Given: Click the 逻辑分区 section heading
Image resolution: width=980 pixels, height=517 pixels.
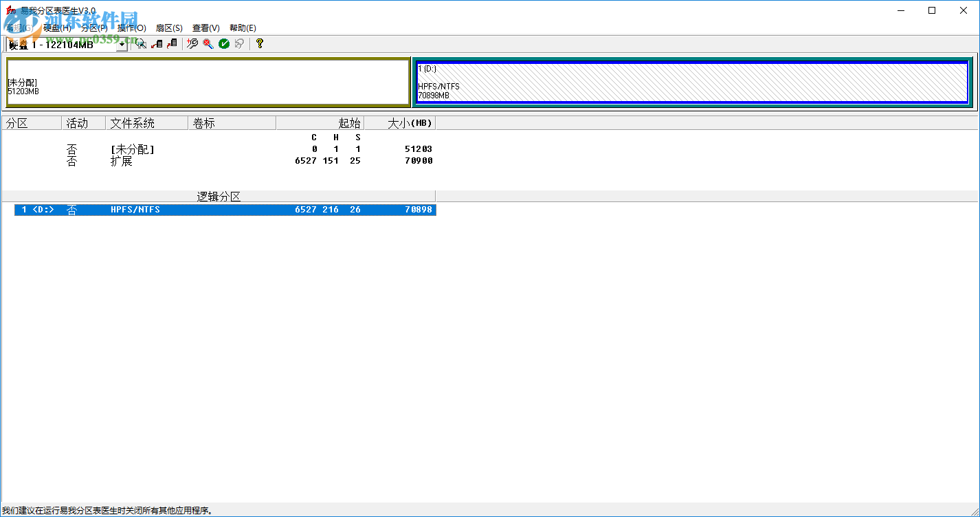Looking at the screenshot, I should (x=219, y=197).
